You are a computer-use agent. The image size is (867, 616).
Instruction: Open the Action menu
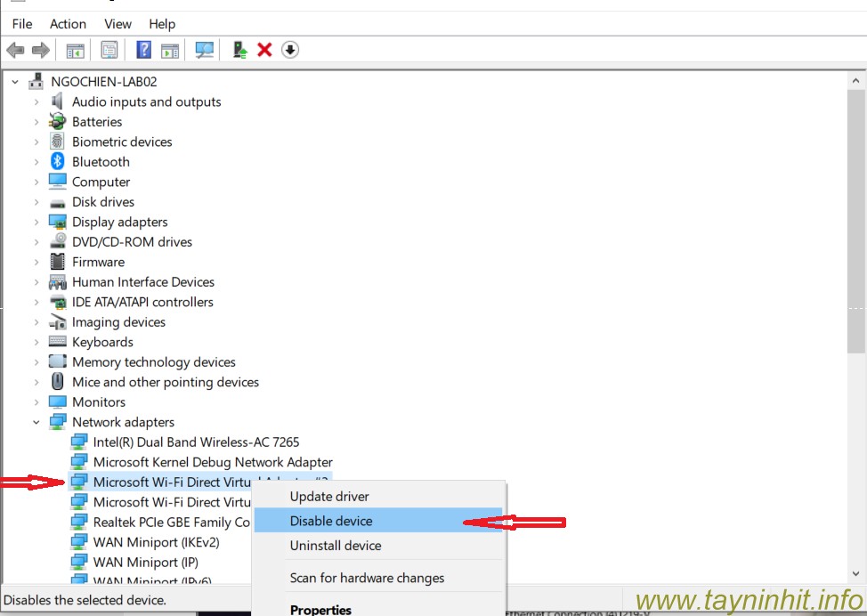click(x=68, y=24)
